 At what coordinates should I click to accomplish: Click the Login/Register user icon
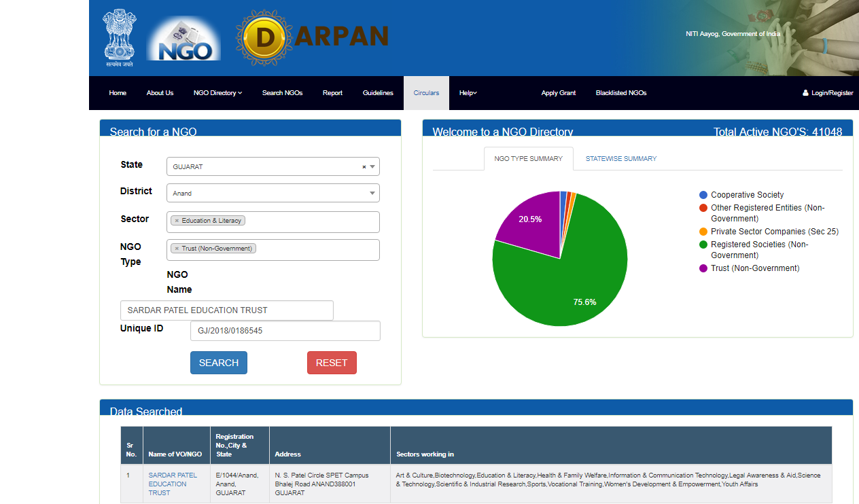coord(805,93)
